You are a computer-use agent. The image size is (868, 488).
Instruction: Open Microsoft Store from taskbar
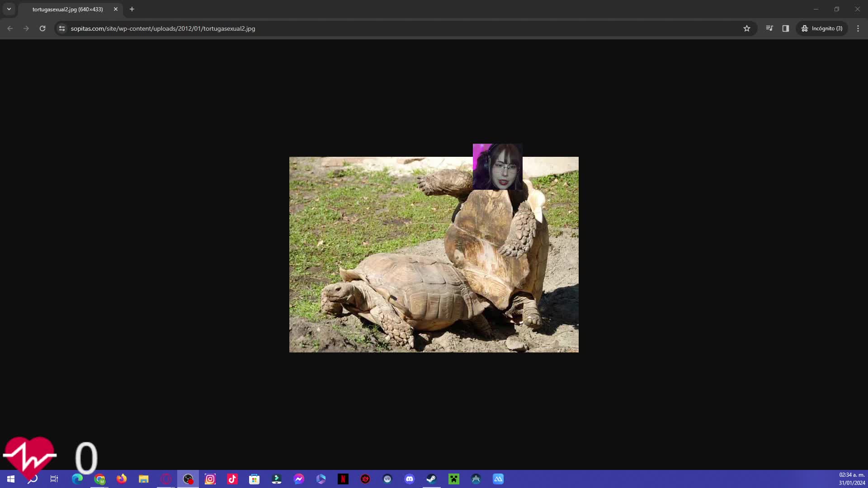point(255,479)
